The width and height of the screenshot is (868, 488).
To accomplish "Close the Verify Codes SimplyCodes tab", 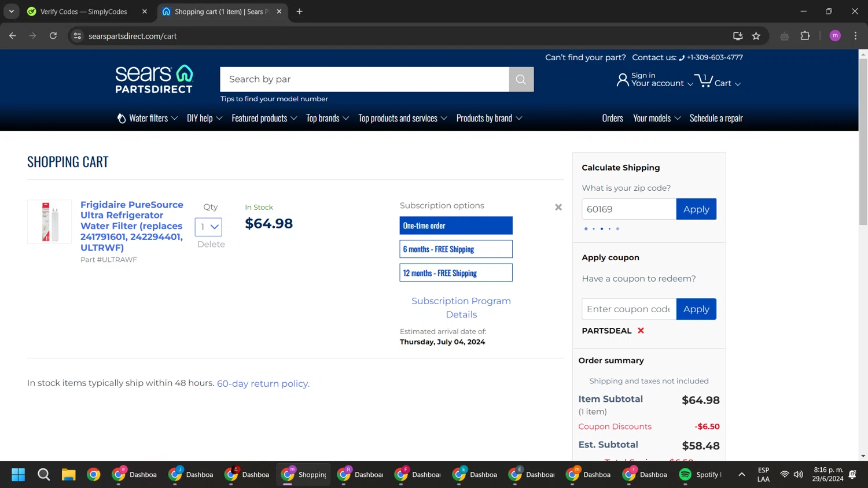I will [x=145, y=12].
